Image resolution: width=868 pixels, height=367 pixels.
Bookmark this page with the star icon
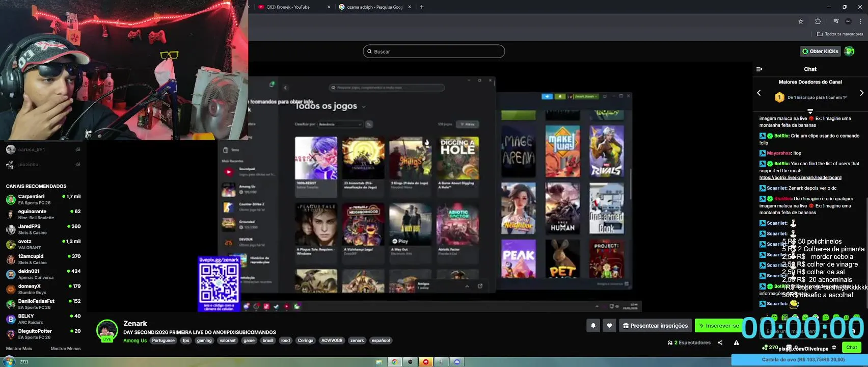801,21
